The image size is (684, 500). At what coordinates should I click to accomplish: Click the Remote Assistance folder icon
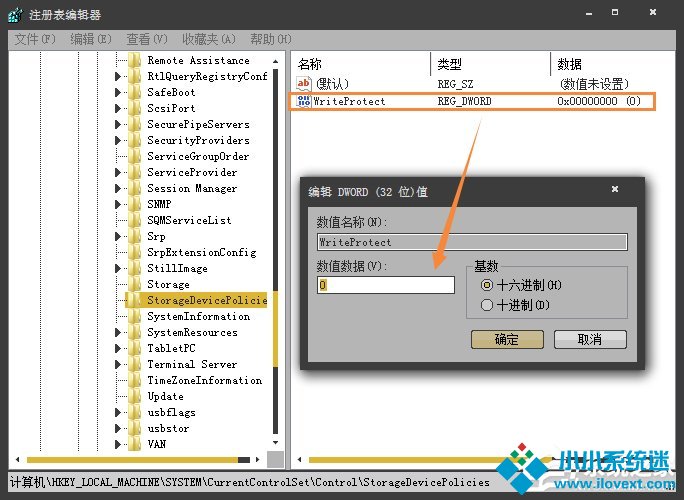[x=135, y=60]
